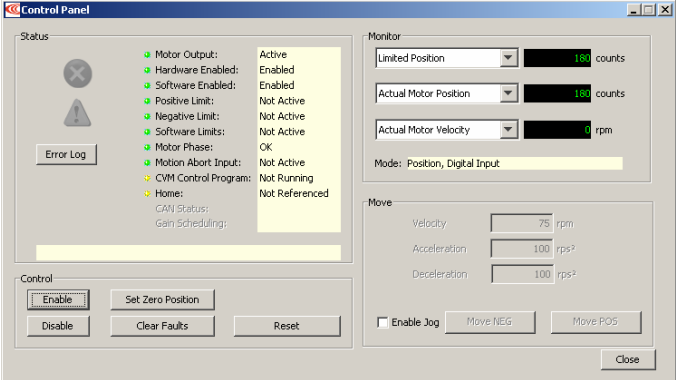Click the green indicator beside Software Limits
This screenshot has width=676, height=380.
click(147, 132)
